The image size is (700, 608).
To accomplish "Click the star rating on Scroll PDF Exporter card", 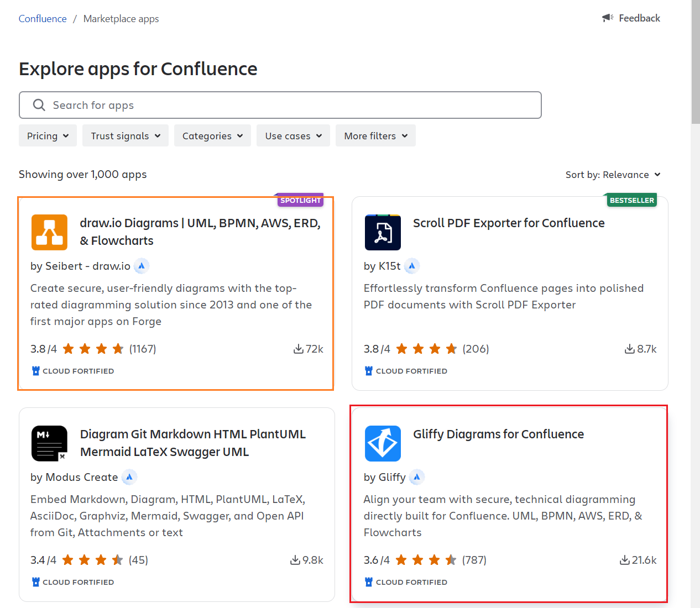I will click(x=426, y=349).
